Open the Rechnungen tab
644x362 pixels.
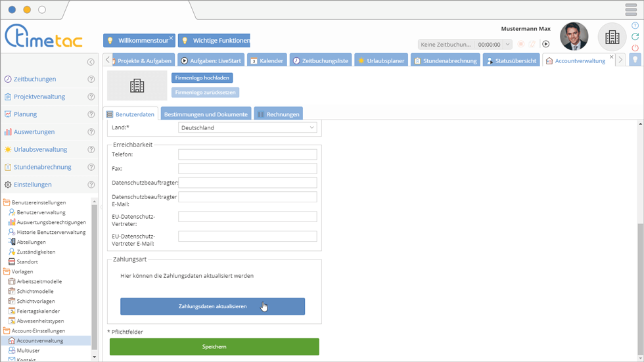[279, 114]
